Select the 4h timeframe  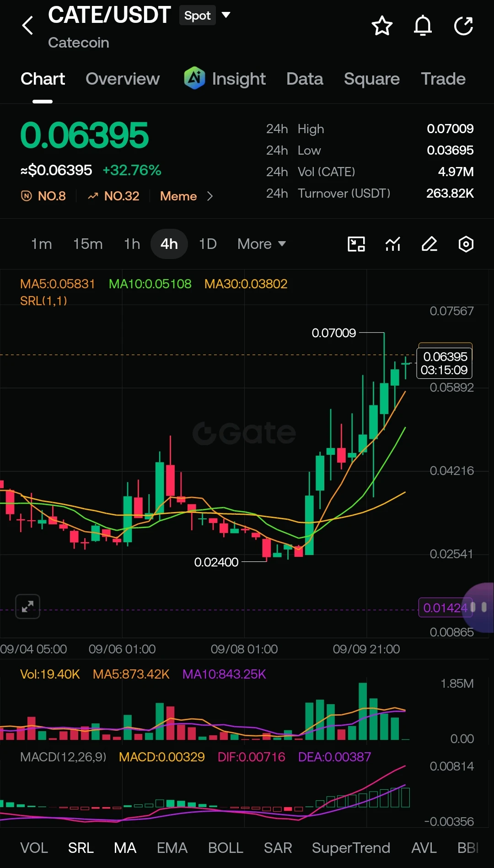point(169,244)
